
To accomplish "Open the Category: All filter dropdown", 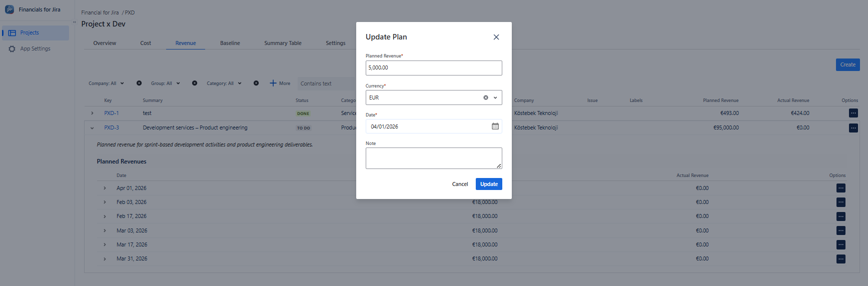I will tap(224, 83).
